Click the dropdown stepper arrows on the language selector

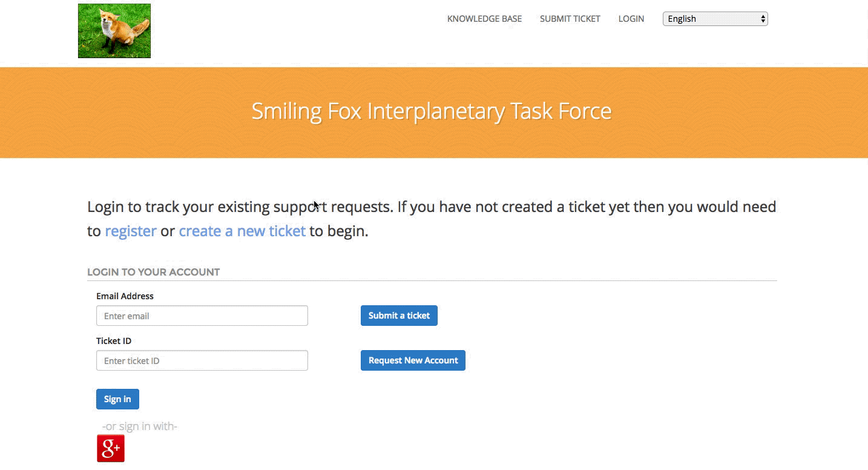coord(761,18)
